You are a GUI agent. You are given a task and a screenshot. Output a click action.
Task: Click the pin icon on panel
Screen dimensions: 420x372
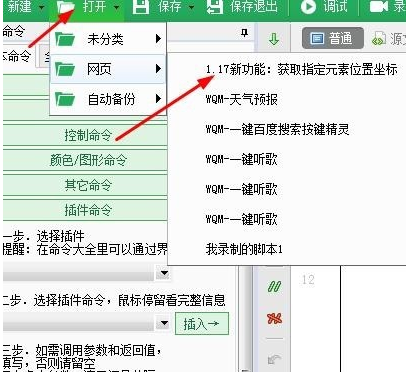pos(245,33)
